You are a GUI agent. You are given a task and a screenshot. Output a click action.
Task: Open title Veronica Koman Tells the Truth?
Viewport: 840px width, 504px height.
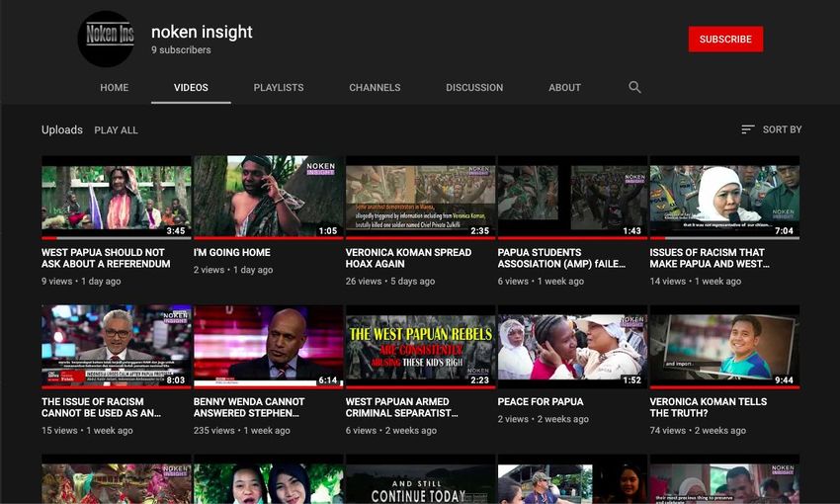coord(709,407)
